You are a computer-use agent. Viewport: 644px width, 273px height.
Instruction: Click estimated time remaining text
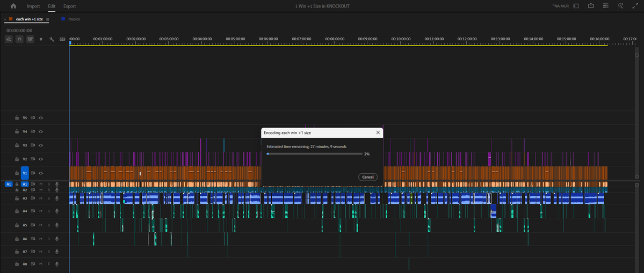(x=306, y=146)
